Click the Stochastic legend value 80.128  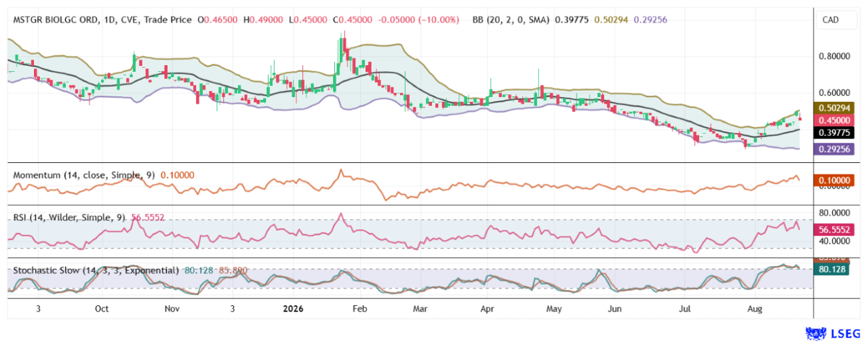(198, 270)
